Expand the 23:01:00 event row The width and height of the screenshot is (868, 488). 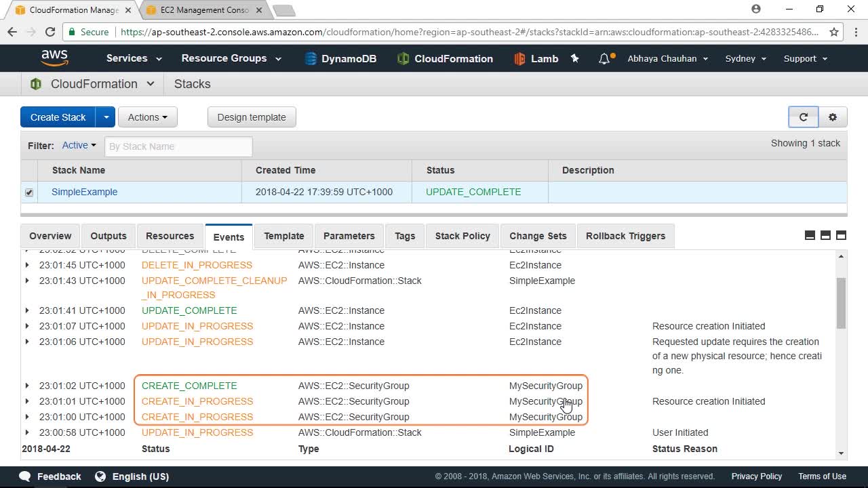pos(27,417)
